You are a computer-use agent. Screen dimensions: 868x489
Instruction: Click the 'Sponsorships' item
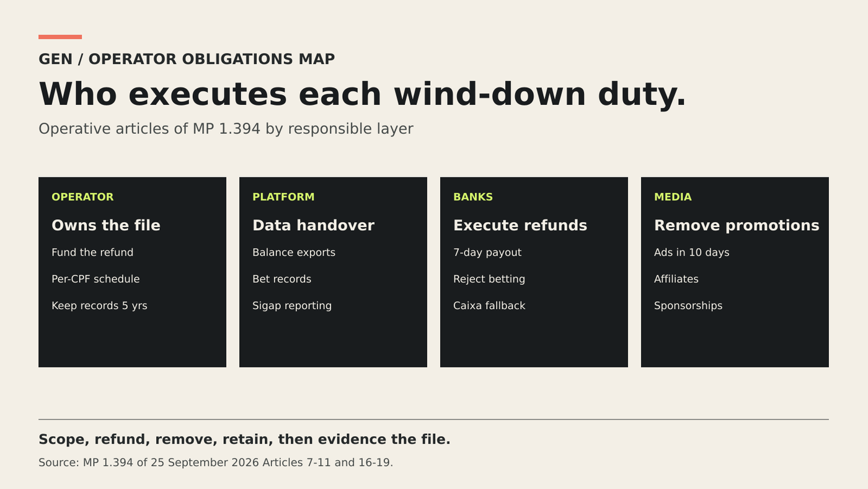(688, 306)
